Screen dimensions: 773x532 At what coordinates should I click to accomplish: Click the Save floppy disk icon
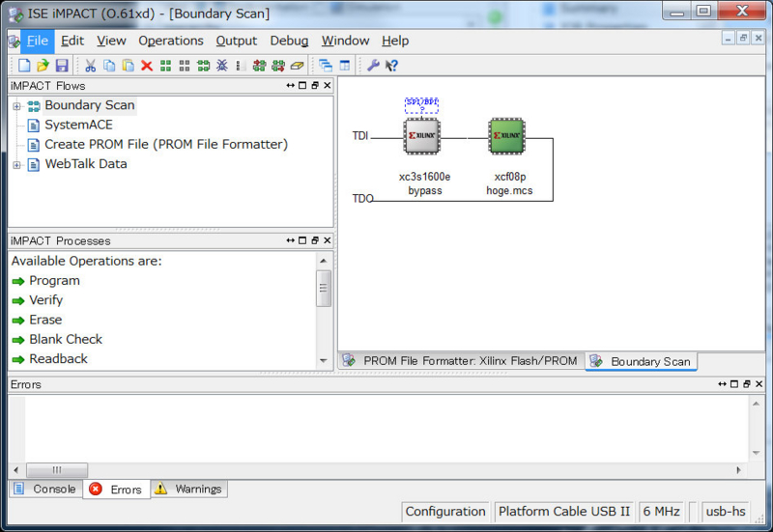click(62, 66)
